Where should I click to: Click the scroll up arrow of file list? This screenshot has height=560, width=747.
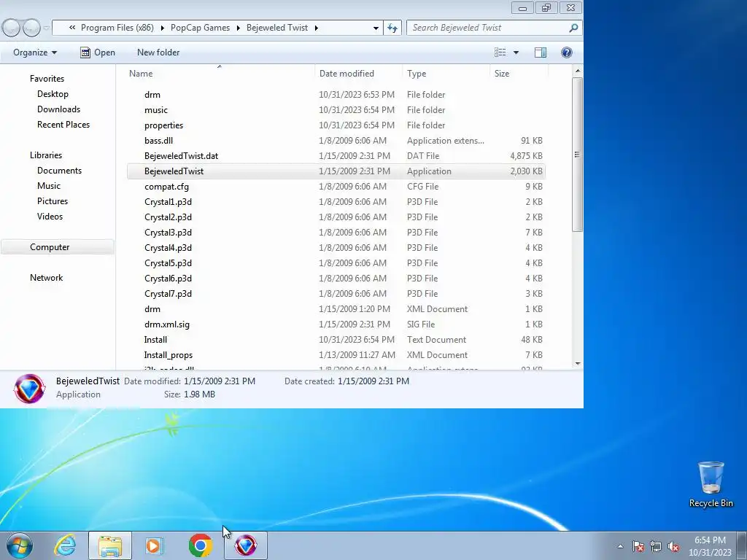pos(578,71)
